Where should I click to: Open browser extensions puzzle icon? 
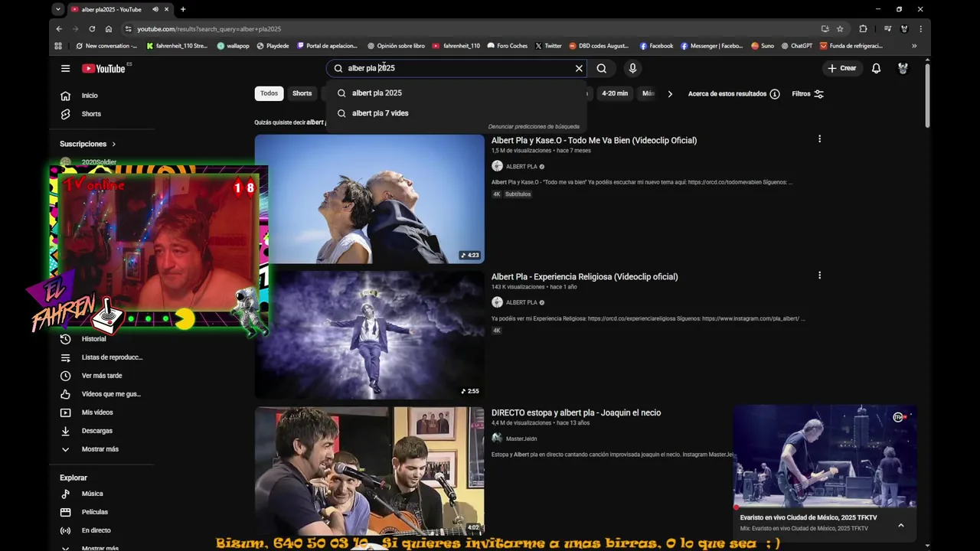click(x=863, y=28)
